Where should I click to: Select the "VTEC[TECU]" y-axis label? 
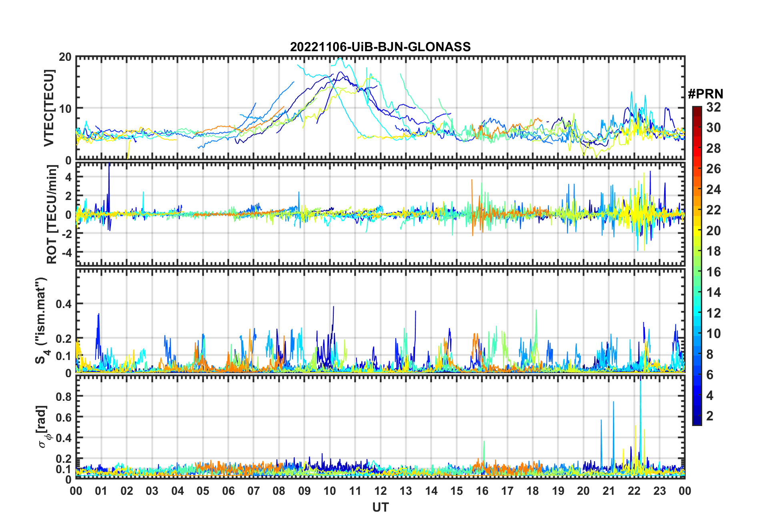pyautogui.click(x=49, y=108)
